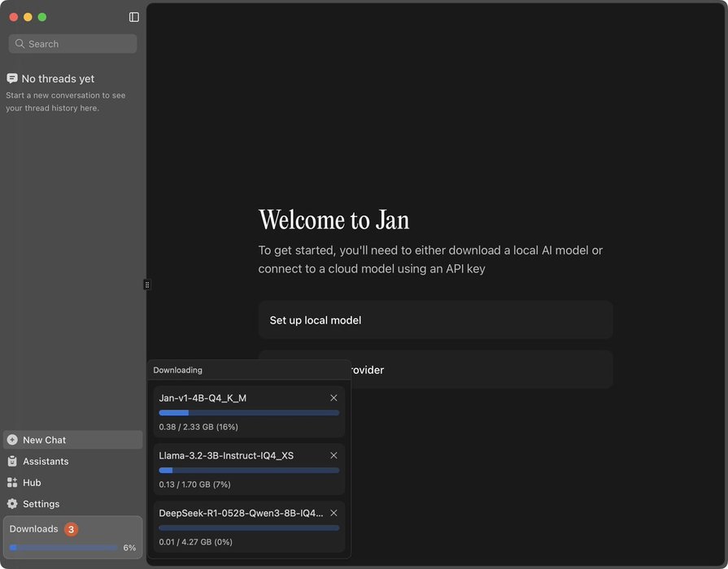728x569 pixels.
Task: Click the Welcome to Jan heading
Action: (x=333, y=219)
